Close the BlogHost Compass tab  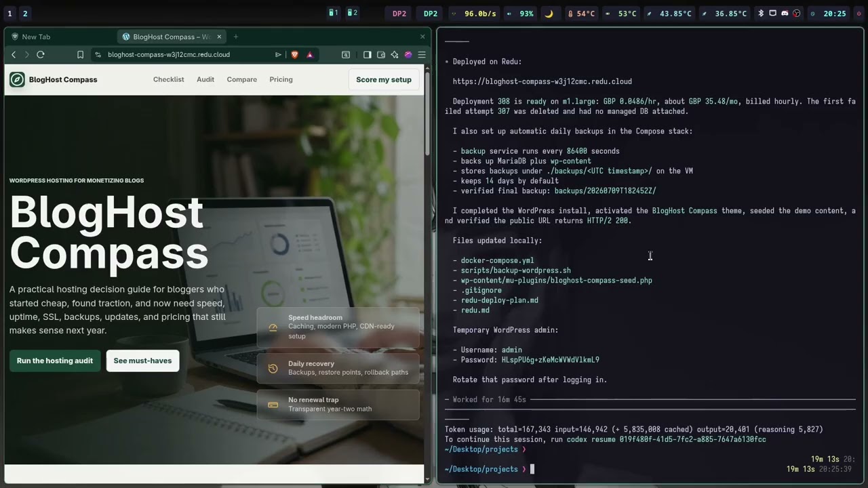[219, 37]
